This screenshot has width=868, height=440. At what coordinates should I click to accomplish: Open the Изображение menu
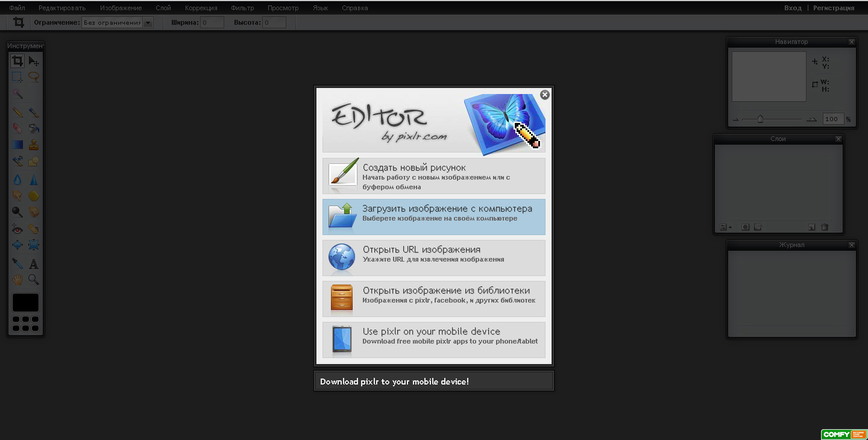coord(121,8)
